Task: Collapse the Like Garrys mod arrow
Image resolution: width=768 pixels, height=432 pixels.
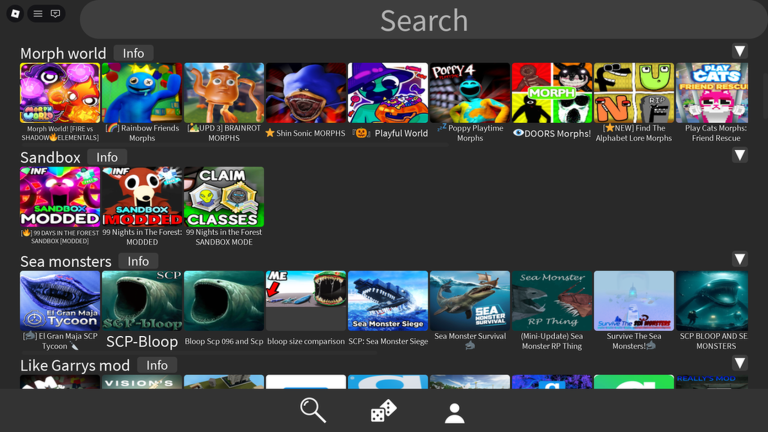Action: pyautogui.click(x=740, y=363)
